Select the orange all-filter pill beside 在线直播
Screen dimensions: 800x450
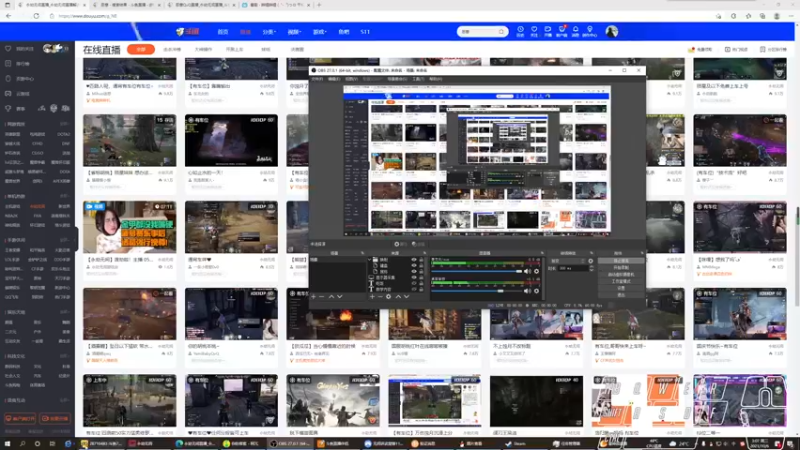[x=141, y=49]
